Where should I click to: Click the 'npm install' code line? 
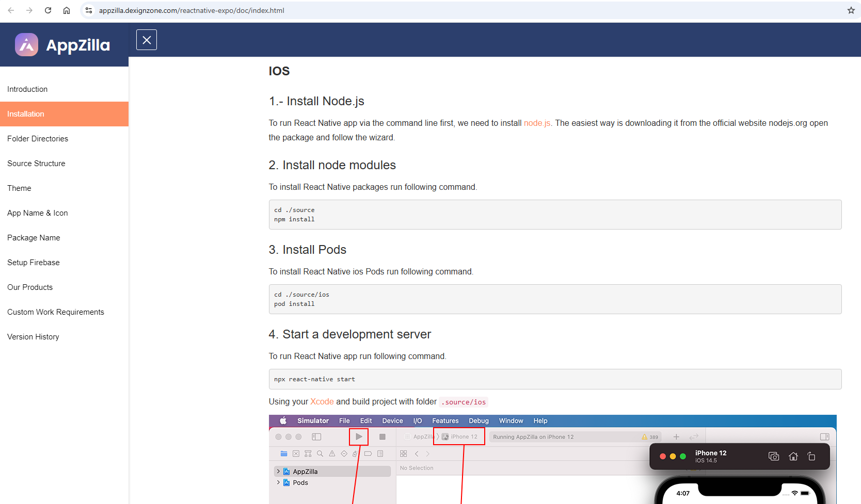coord(294,219)
